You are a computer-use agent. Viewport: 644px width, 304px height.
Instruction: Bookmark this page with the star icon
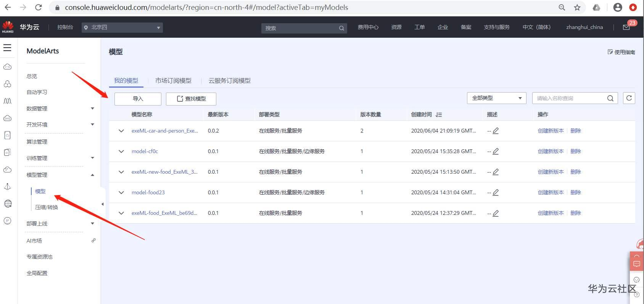point(577,7)
